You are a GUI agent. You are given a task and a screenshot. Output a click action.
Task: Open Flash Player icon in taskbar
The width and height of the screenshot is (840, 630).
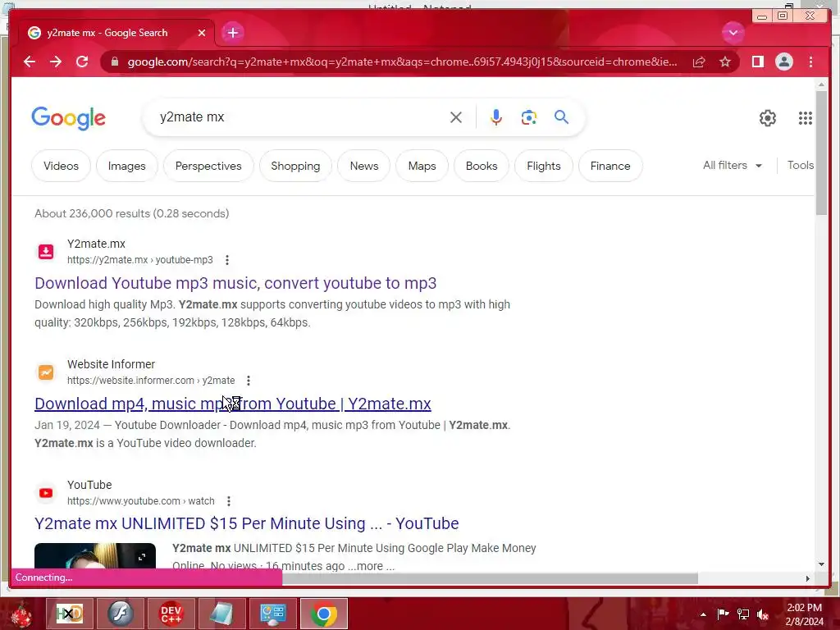120,614
